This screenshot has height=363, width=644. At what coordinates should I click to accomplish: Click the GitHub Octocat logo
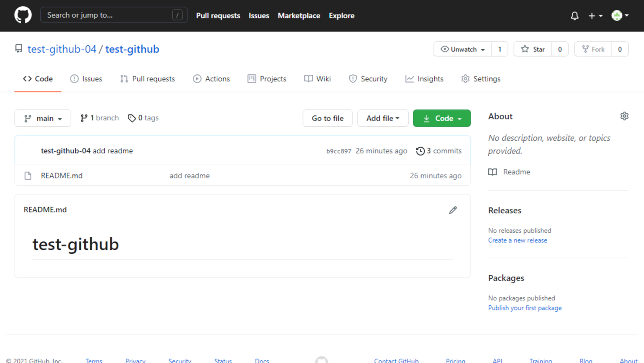coord(23,15)
